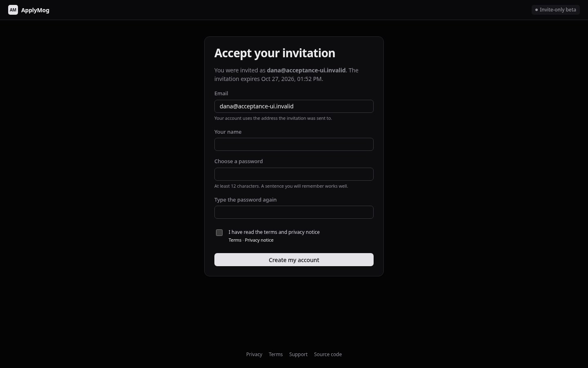Click the 'I have read the terms' label
This screenshot has height=368, width=588.
pyautogui.click(x=274, y=232)
